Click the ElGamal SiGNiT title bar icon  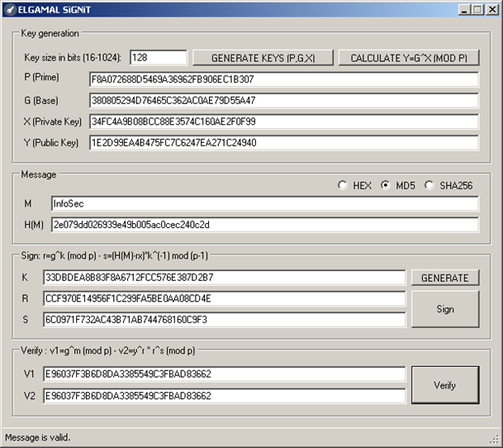[10, 8]
